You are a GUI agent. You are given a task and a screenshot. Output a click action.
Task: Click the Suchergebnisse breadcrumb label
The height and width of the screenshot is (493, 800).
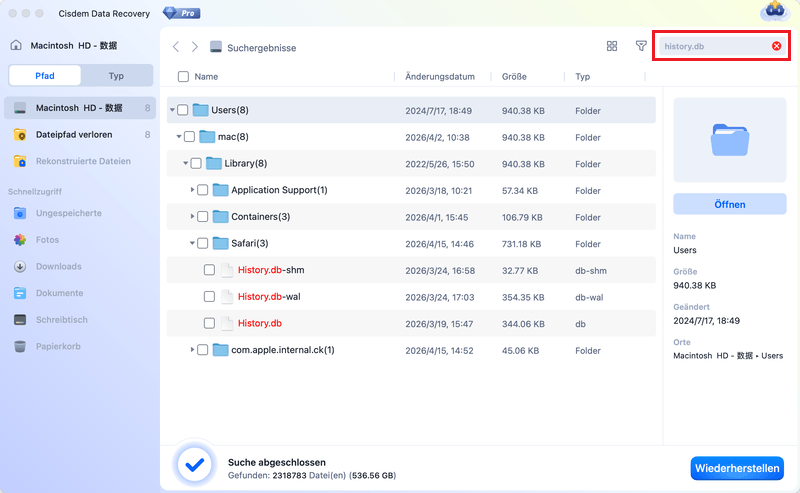click(261, 47)
